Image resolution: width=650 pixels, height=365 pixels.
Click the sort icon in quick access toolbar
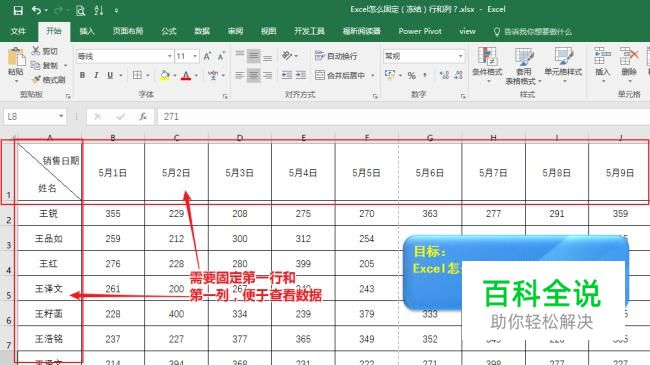point(99,10)
